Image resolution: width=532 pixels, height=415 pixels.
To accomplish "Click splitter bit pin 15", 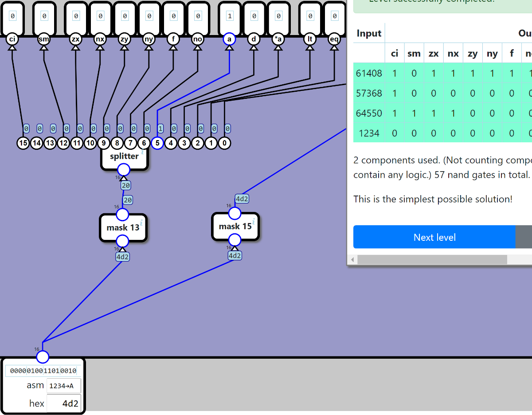I will click(23, 143).
